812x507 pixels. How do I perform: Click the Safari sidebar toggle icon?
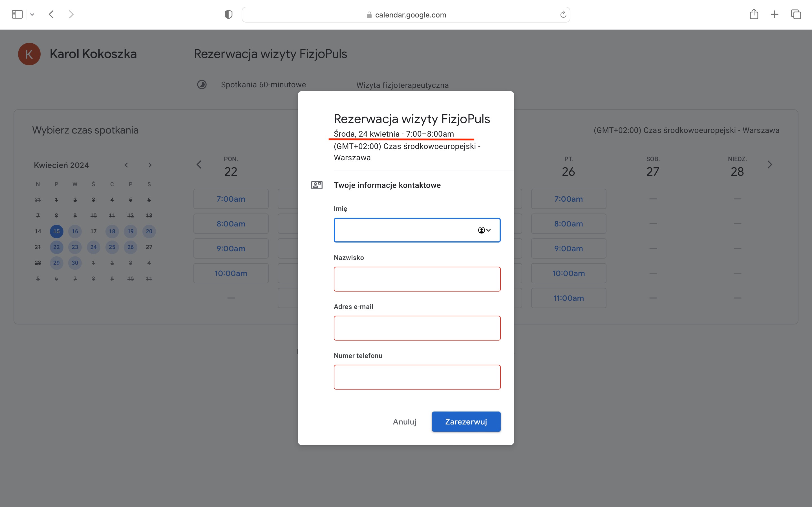pyautogui.click(x=17, y=14)
